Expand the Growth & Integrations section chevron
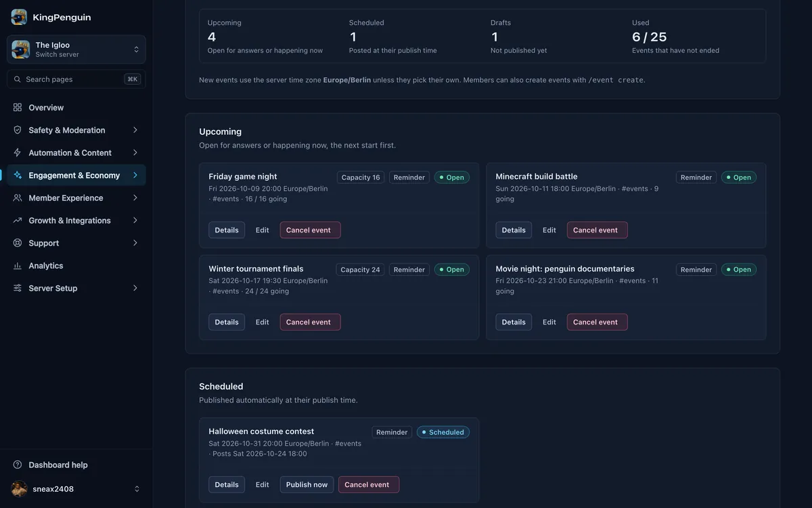812x508 pixels. pos(135,221)
